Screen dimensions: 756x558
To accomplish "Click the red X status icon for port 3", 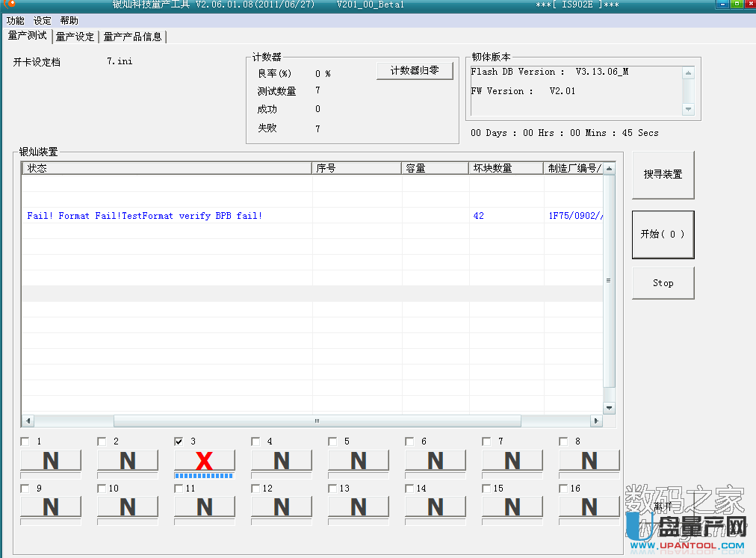I will (x=204, y=461).
